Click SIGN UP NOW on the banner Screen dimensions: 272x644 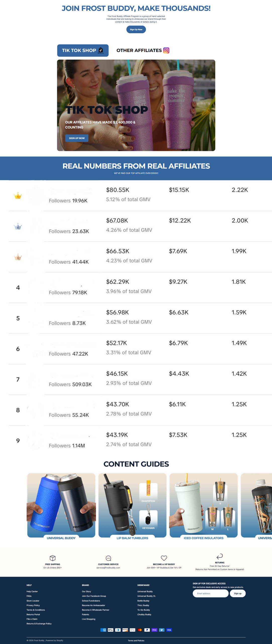click(x=77, y=138)
